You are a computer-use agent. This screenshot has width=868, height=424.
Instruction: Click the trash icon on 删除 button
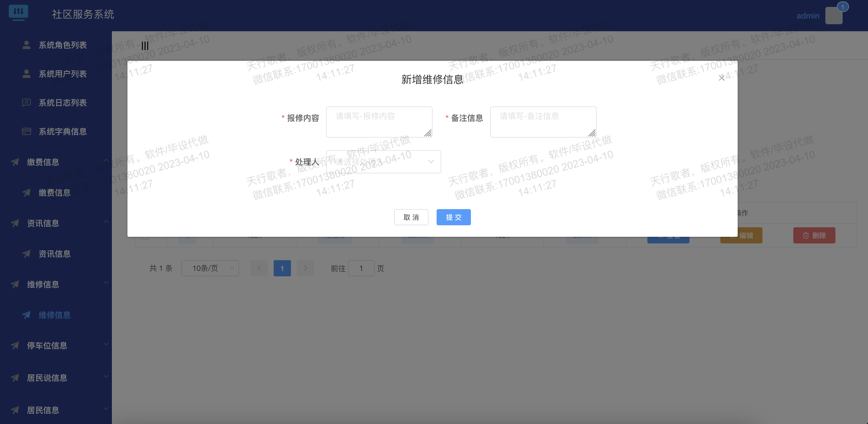[x=806, y=235]
